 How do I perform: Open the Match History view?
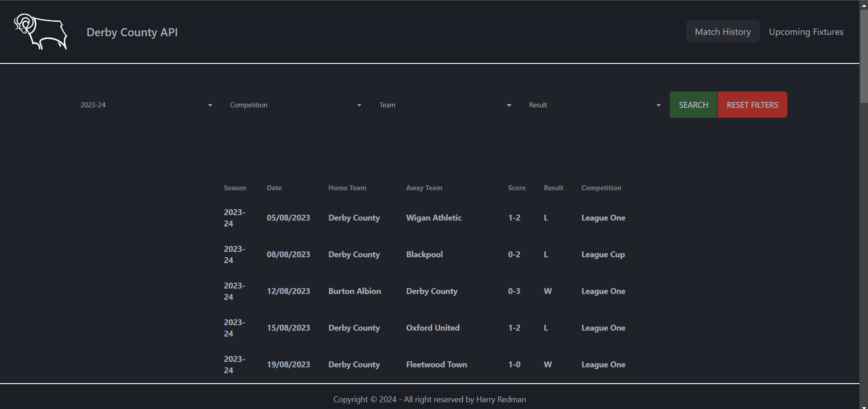[x=722, y=32]
